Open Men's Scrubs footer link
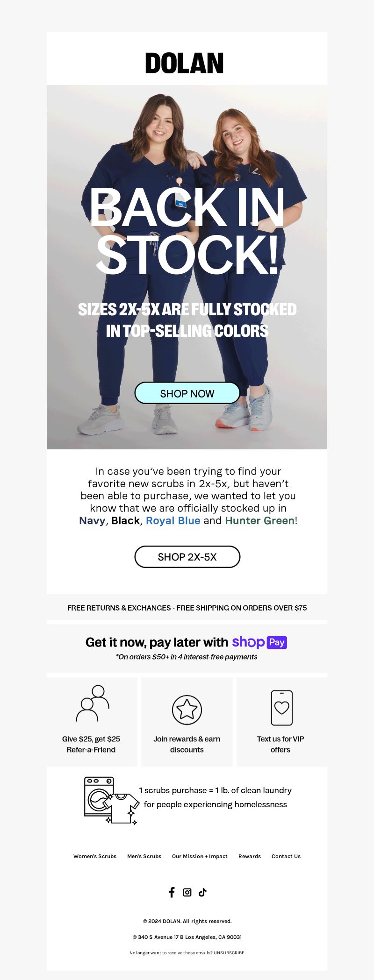This screenshot has width=374, height=980. [144, 856]
